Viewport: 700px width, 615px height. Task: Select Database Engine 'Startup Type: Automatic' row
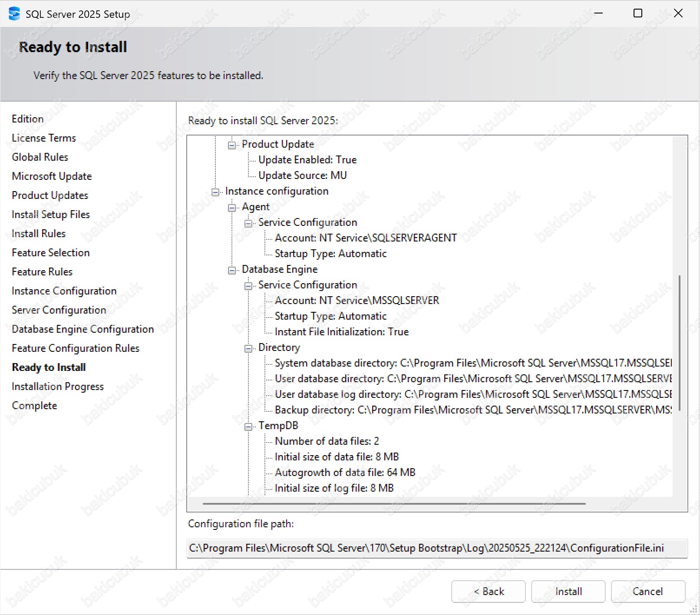pos(331,316)
